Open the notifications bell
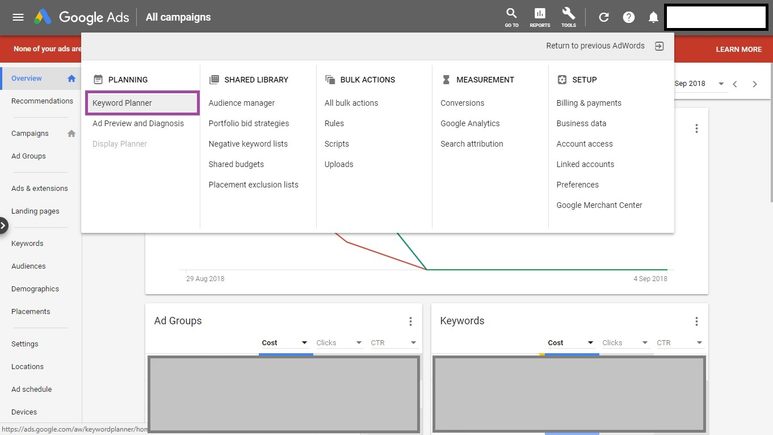The image size is (773, 435). pyautogui.click(x=653, y=17)
